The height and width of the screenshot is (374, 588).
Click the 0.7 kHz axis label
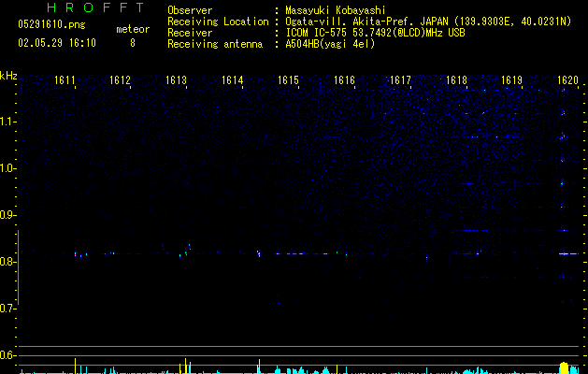tap(7, 309)
